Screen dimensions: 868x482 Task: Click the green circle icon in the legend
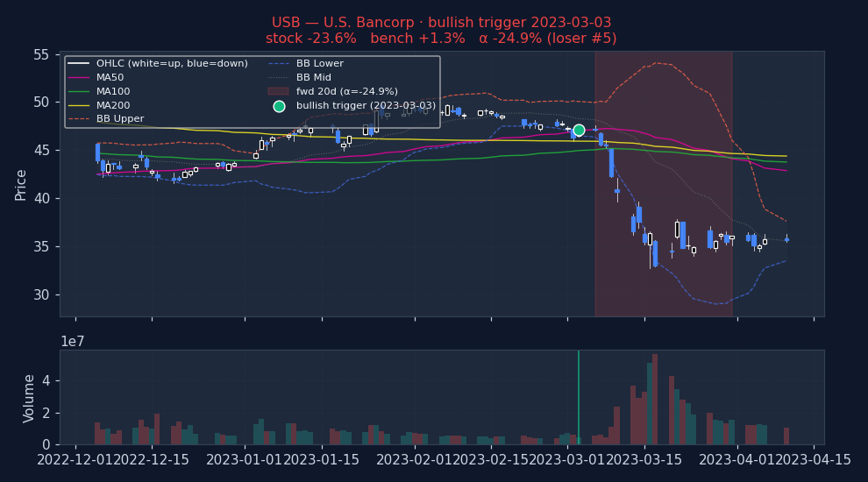pyautogui.click(x=279, y=106)
